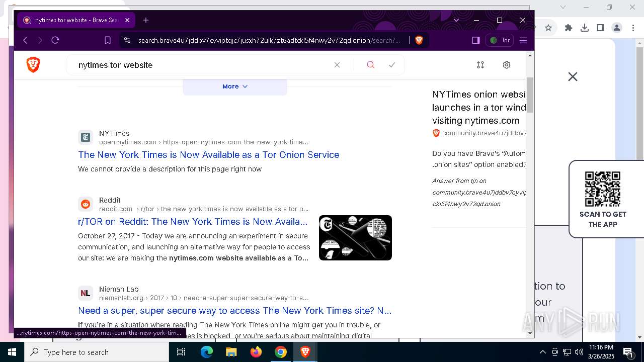Show hidden system tray icons
Screen dimensions: 644x362
(542, 352)
